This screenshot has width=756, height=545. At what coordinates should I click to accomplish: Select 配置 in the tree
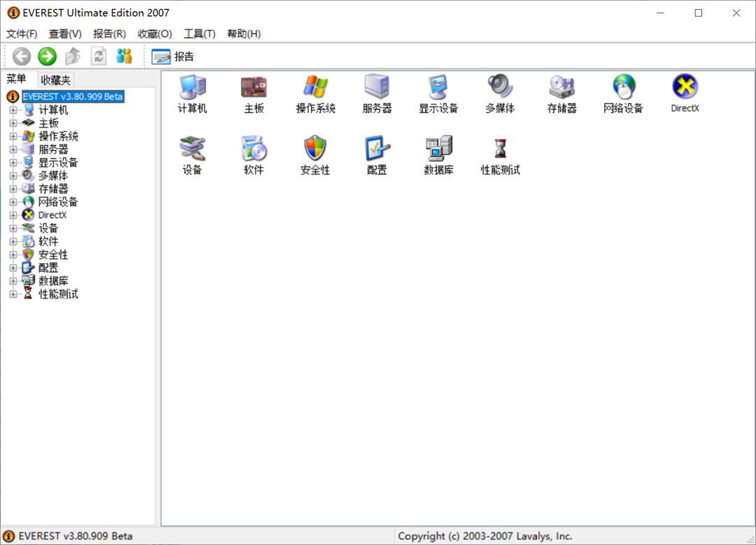pyautogui.click(x=48, y=268)
